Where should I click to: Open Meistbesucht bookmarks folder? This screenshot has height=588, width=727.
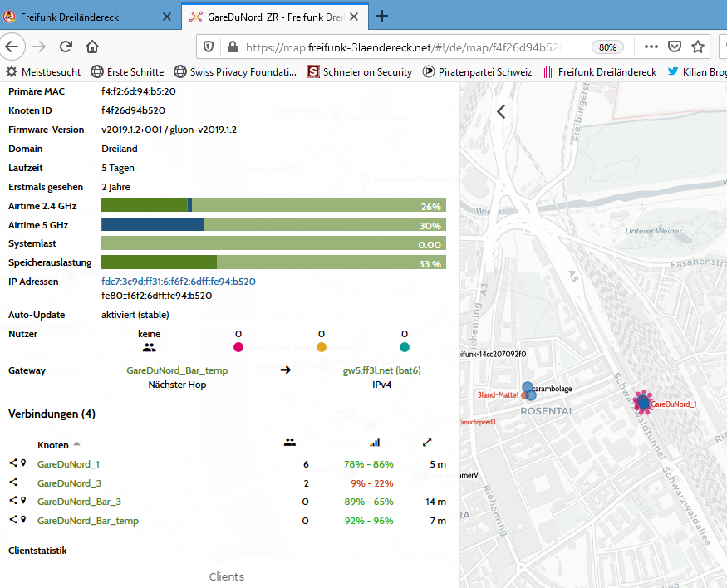[x=43, y=71]
